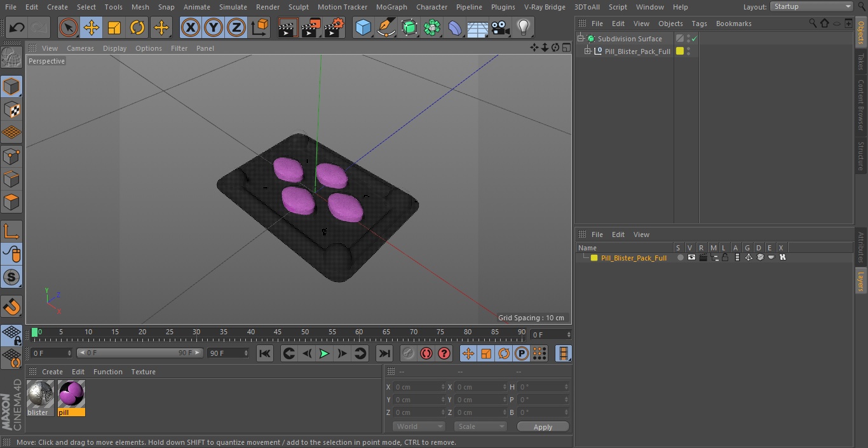Screen dimensions: 868x448
Task: Toggle Z axis lock
Action: (x=236, y=27)
